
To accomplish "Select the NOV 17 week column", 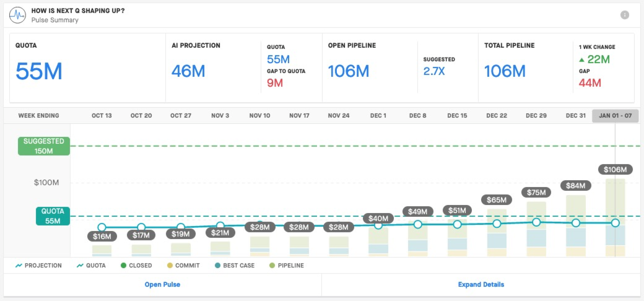I will coord(299,116).
